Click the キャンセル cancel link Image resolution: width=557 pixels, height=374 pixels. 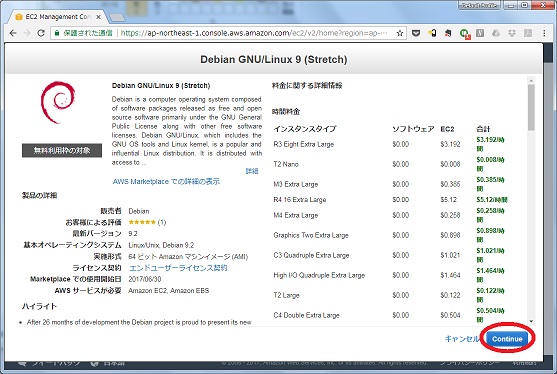(461, 339)
